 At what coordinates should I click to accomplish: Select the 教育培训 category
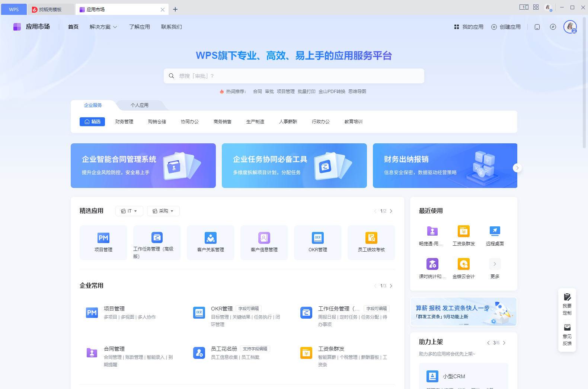[x=354, y=122]
